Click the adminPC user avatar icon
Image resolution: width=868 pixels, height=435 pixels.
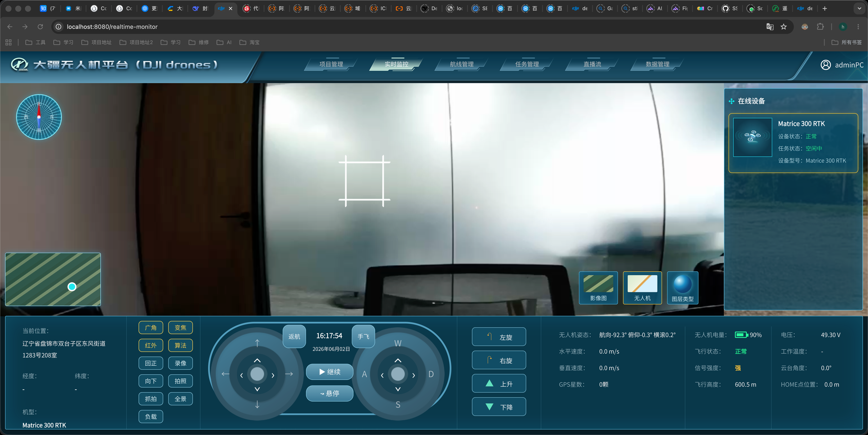coord(826,65)
